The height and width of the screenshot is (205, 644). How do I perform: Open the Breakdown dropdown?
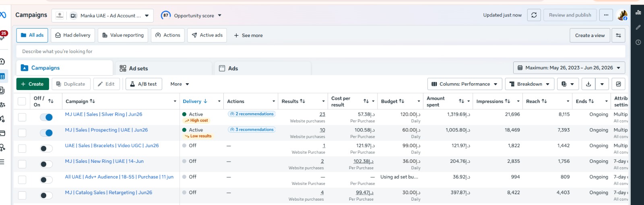click(x=529, y=84)
